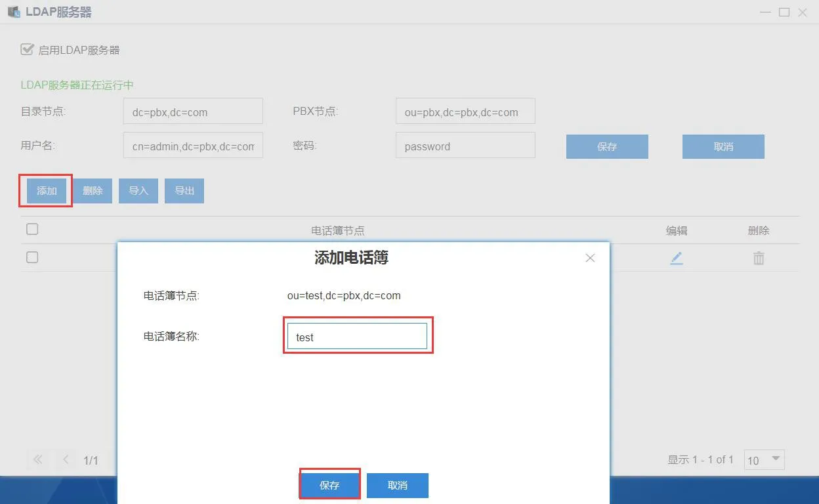The height and width of the screenshot is (504, 819).
Task: Click the LDAP服务器 icon in the title bar
Action: coord(14,11)
